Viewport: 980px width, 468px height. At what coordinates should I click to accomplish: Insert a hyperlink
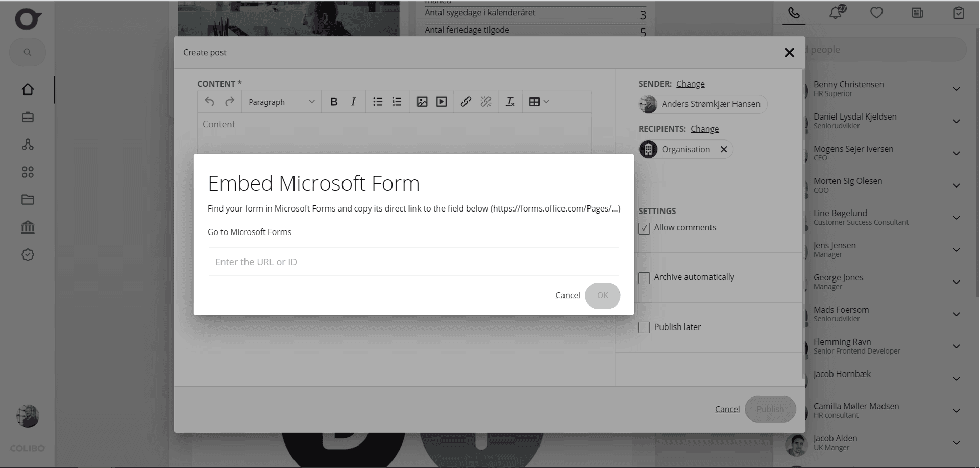[465, 102]
